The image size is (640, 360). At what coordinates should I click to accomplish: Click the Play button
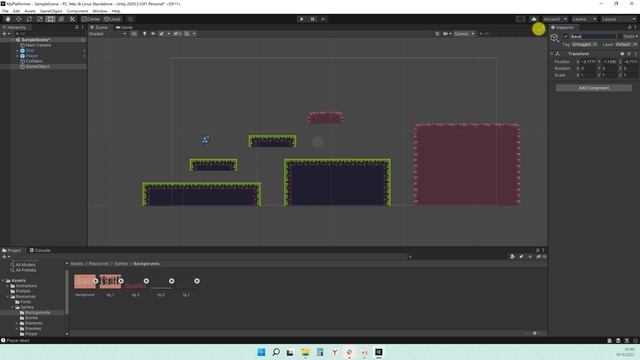click(302, 19)
